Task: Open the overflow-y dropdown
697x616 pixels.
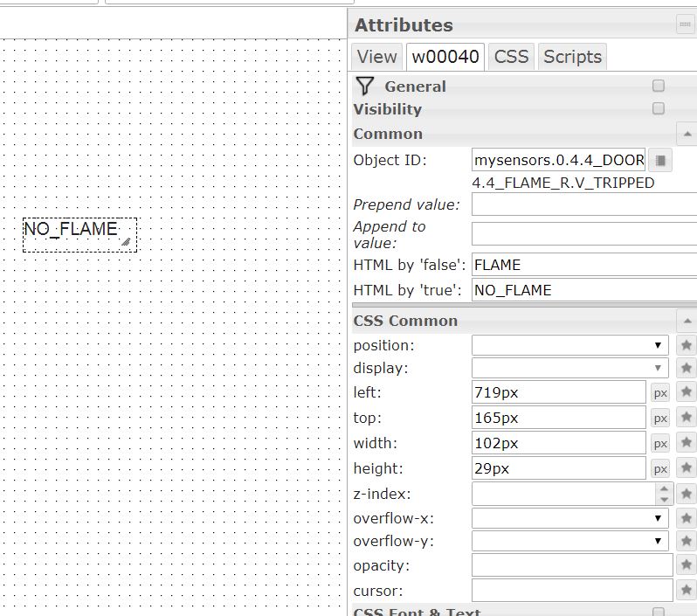Action: tap(569, 542)
